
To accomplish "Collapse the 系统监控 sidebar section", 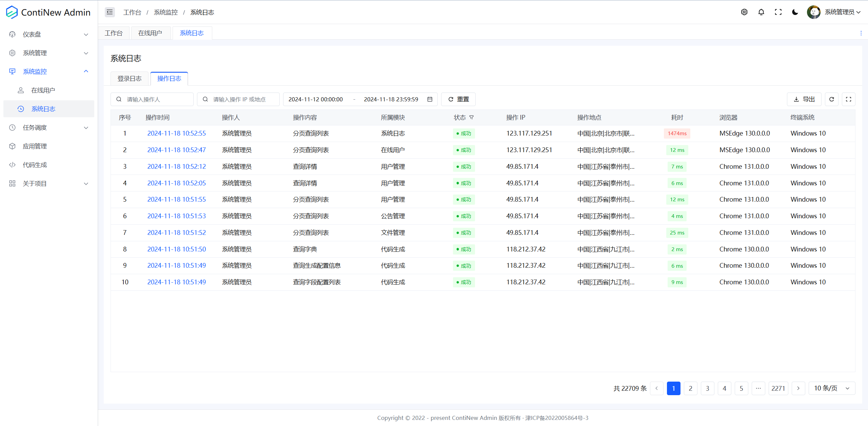I will 49,72.
